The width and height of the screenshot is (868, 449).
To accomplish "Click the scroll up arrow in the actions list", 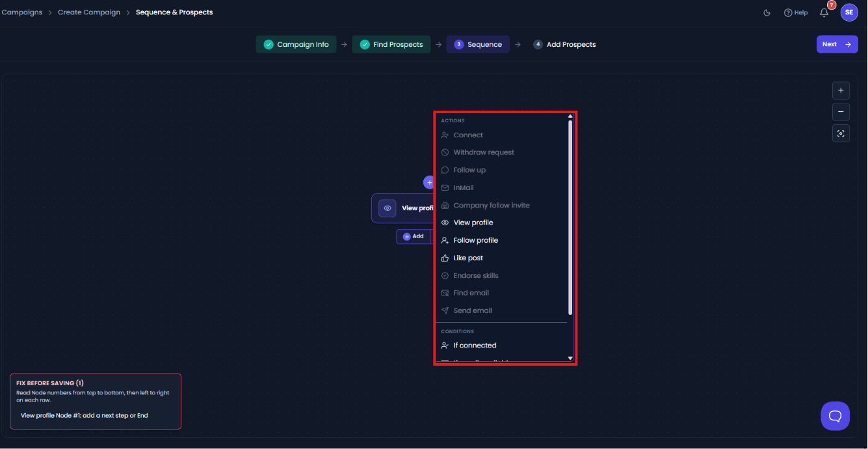I will click(570, 116).
